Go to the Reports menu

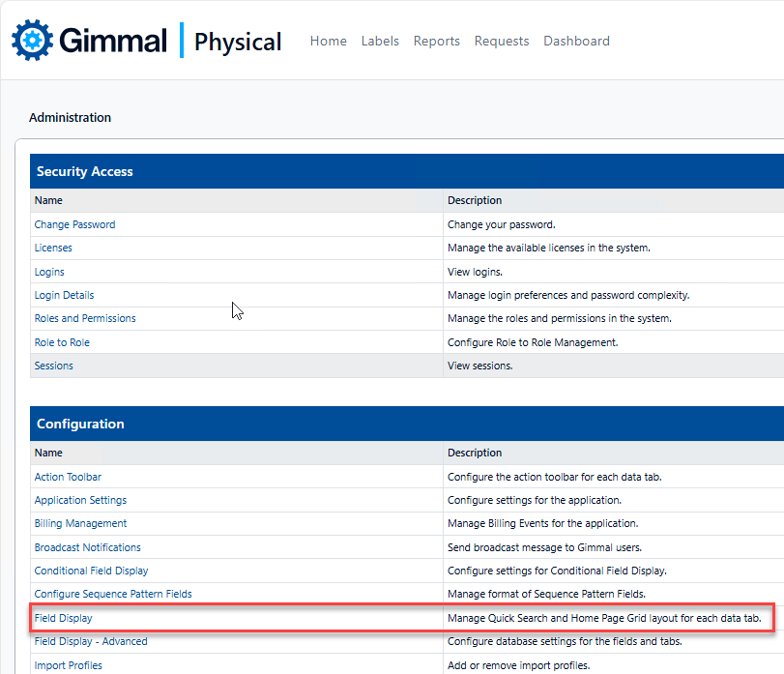[x=437, y=41]
